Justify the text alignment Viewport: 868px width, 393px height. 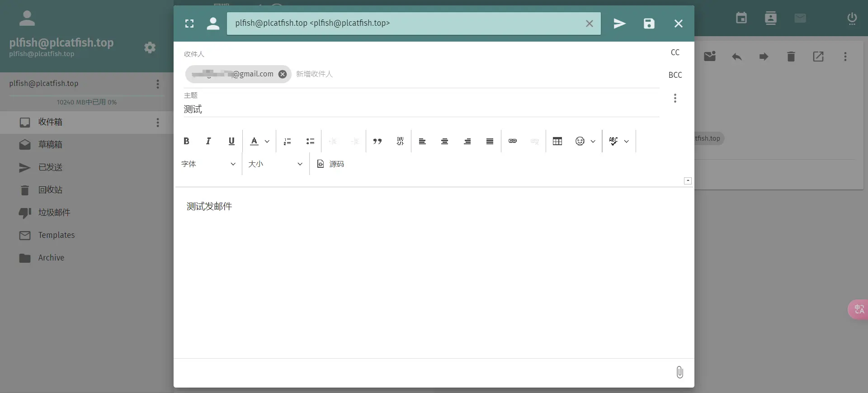(x=490, y=141)
